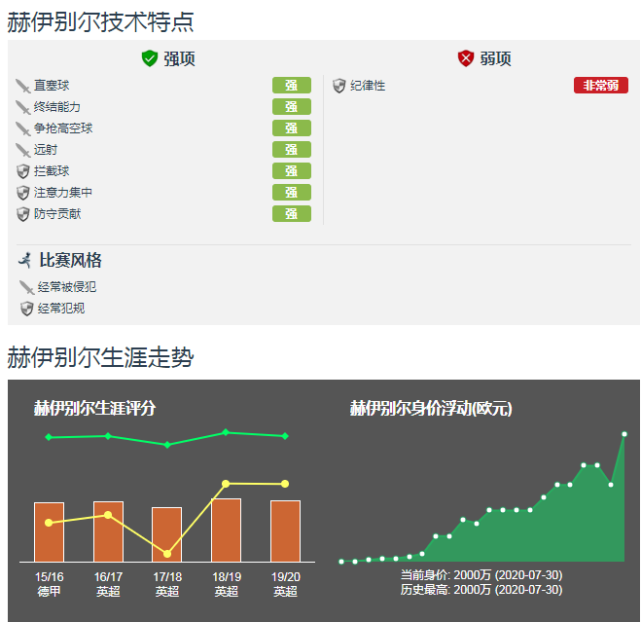
Task: Click the 强 badge for 远射
Action: [291, 150]
